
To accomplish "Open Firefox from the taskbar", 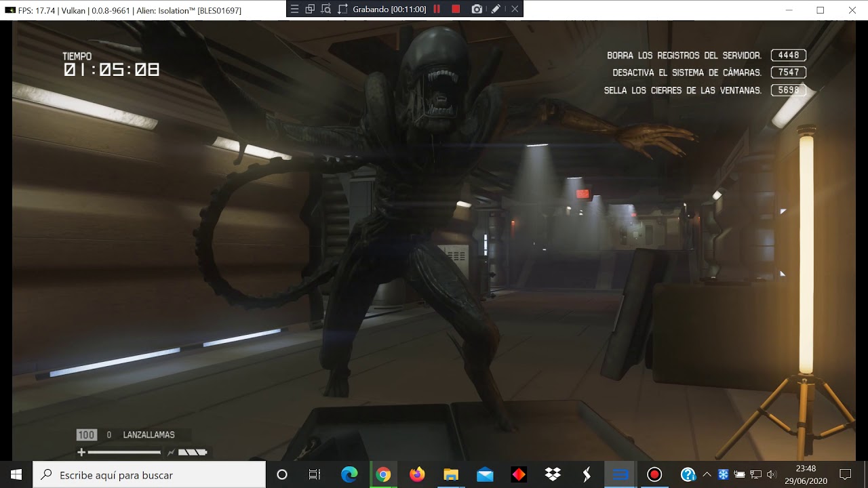I will point(417,474).
